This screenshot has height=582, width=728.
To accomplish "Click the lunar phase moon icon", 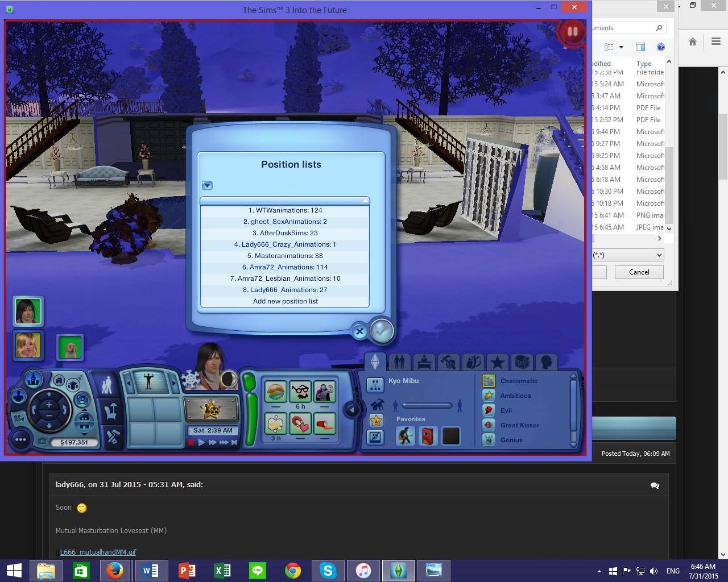I will (228, 379).
